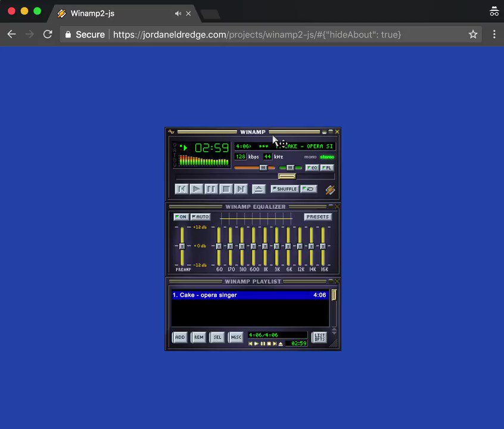The width and height of the screenshot is (504, 429).
Task: Click the playlist vertical scrollbar handle
Action: (334, 295)
